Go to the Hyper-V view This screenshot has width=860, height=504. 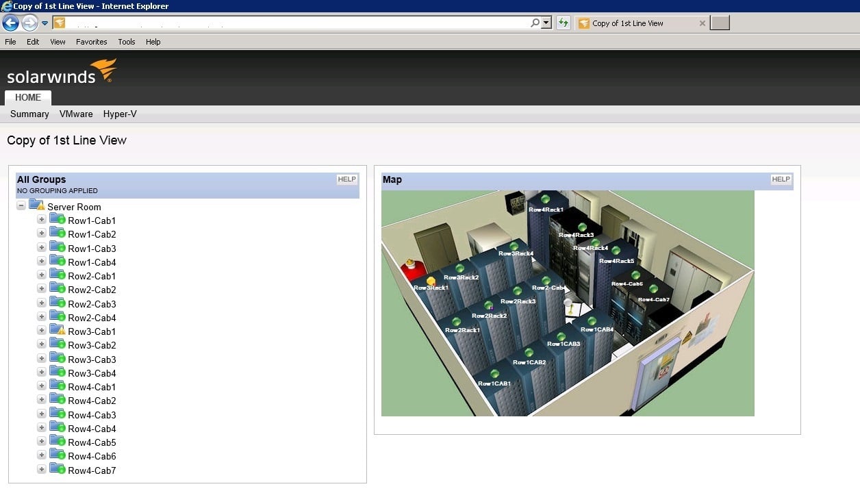pyautogui.click(x=120, y=114)
